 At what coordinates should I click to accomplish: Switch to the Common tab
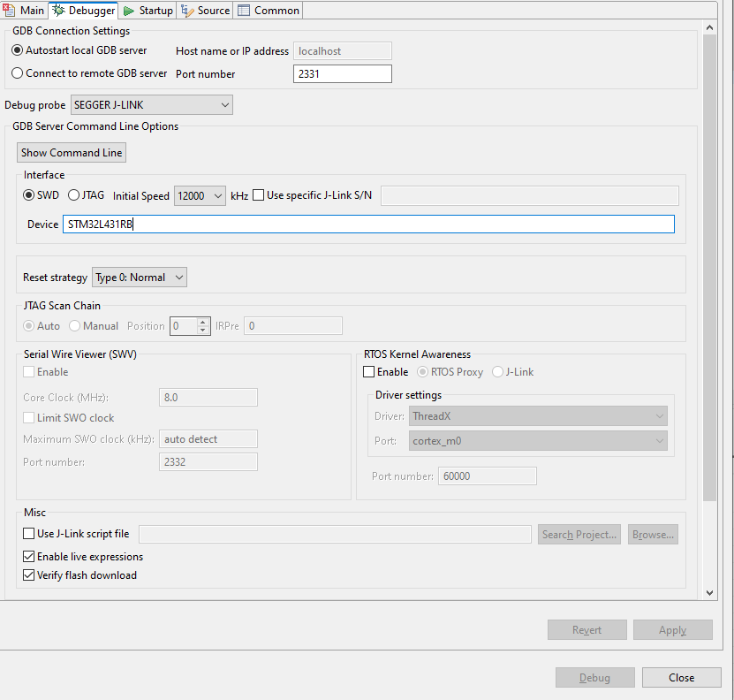269,11
